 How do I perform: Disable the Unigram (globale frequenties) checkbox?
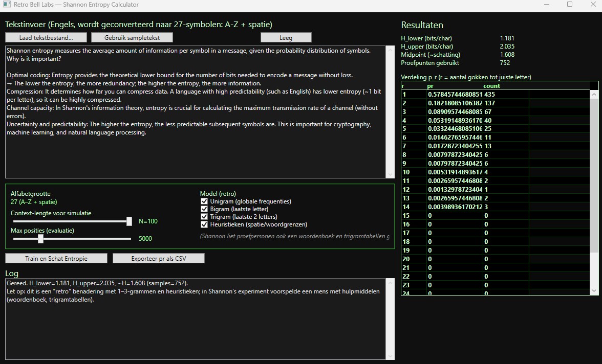coord(205,201)
